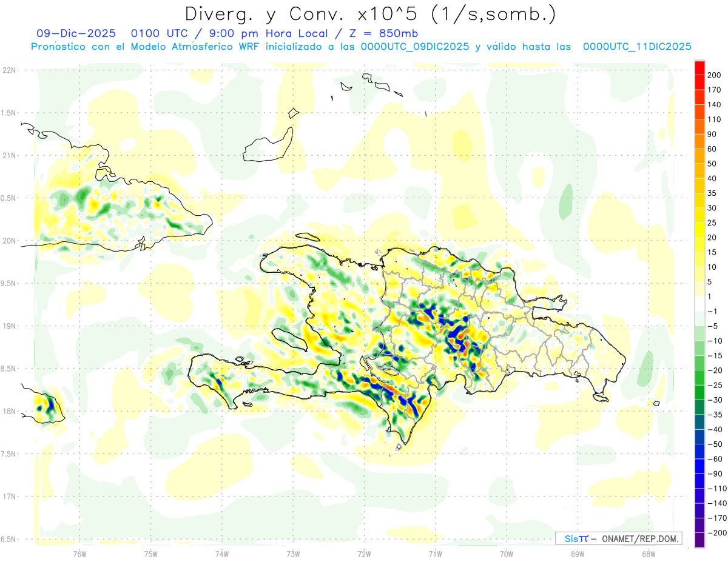Click the topmost red colorbar segment
The width and height of the screenshot is (728, 562).
click(x=699, y=68)
